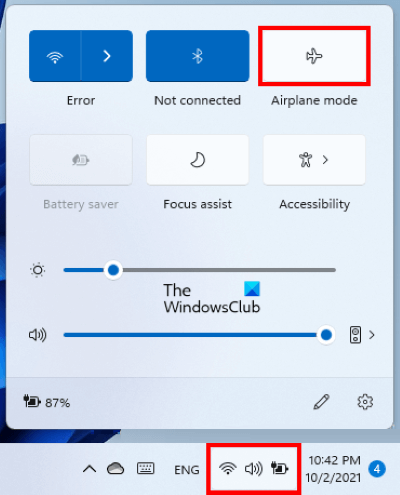Open the OneDrive cloud tray icon
Image resolution: width=400 pixels, height=495 pixels.
click(x=115, y=469)
